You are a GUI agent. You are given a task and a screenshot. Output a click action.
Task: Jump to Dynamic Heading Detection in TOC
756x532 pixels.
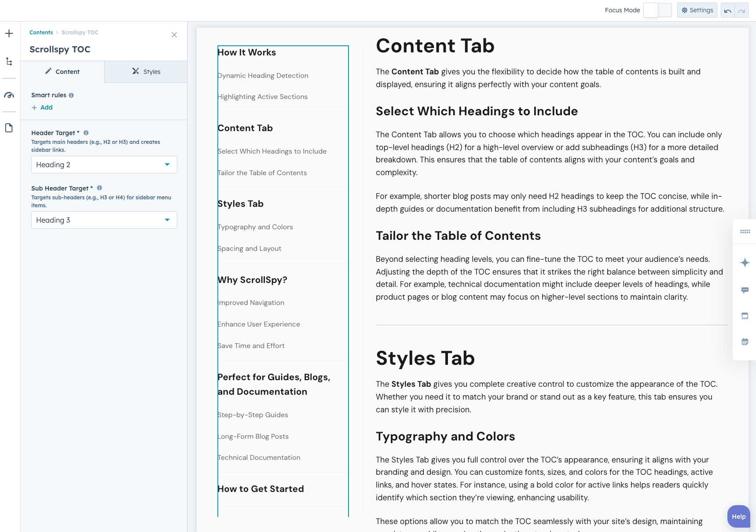263,76
